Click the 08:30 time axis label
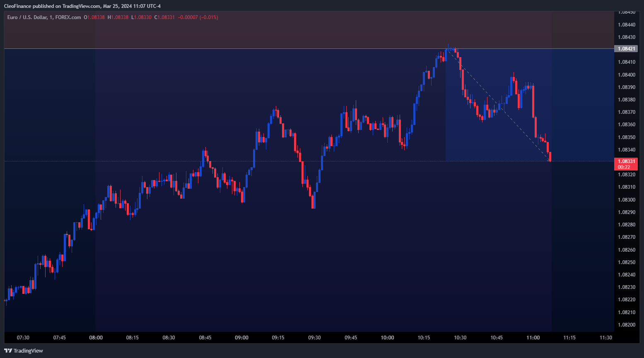 click(x=169, y=338)
